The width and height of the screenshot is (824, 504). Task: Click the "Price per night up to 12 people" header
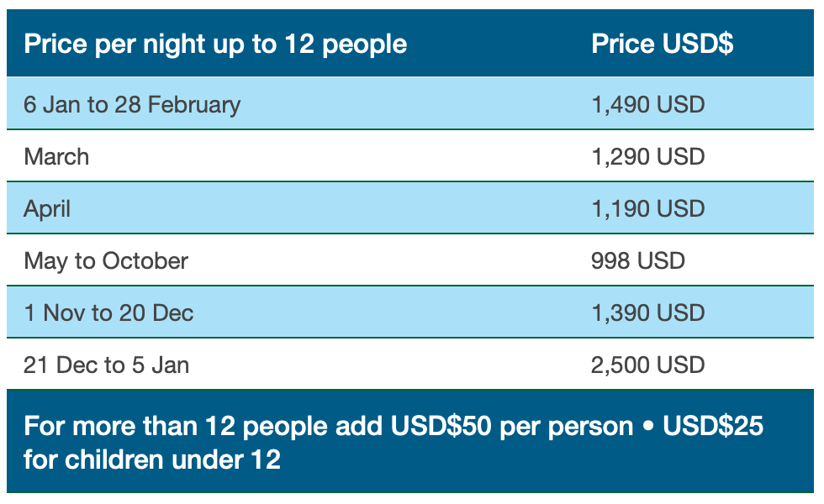click(215, 44)
